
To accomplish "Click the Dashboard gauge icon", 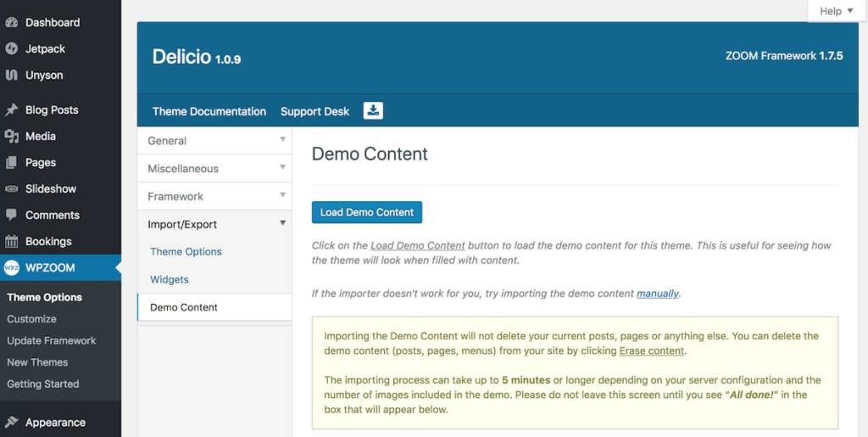I will tap(11, 23).
